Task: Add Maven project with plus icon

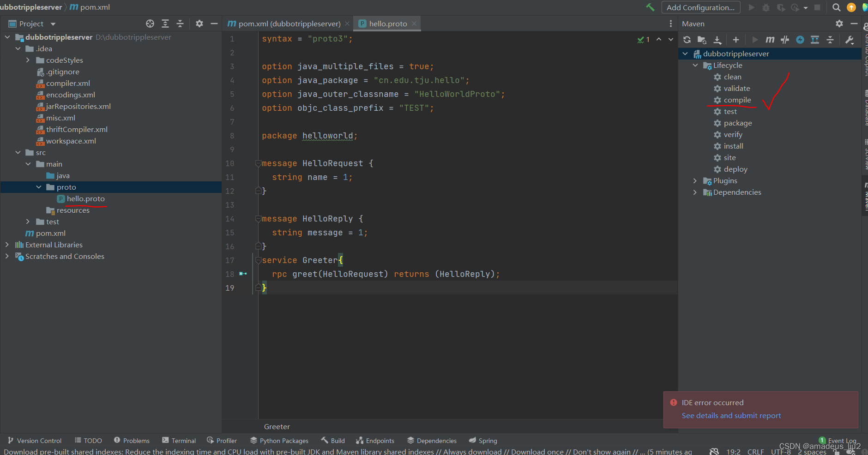Action: click(x=736, y=40)
